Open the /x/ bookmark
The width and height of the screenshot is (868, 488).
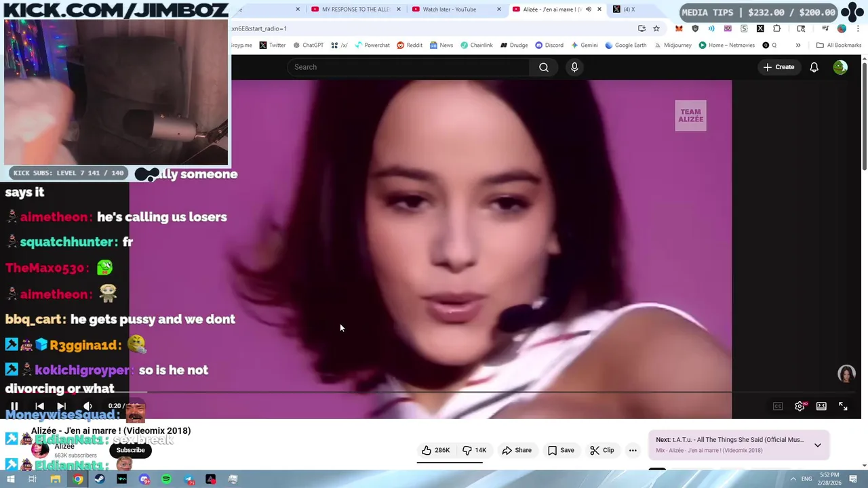(340, 45)
